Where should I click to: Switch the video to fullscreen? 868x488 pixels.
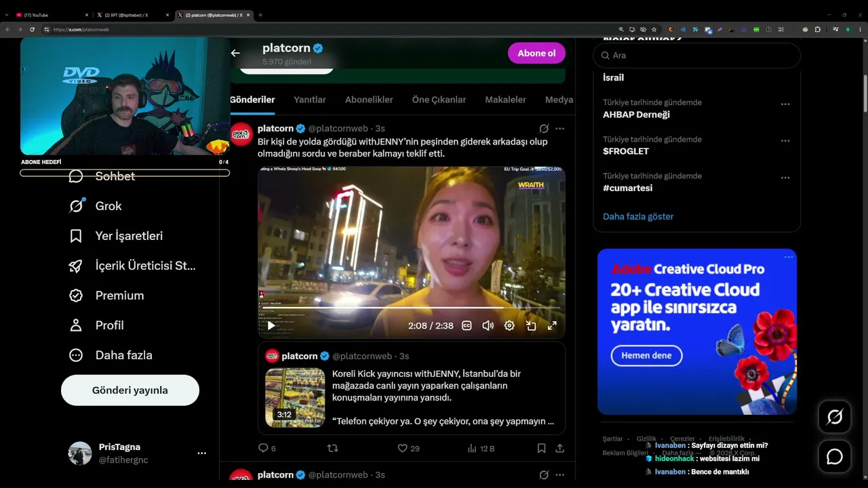[552, 325]
